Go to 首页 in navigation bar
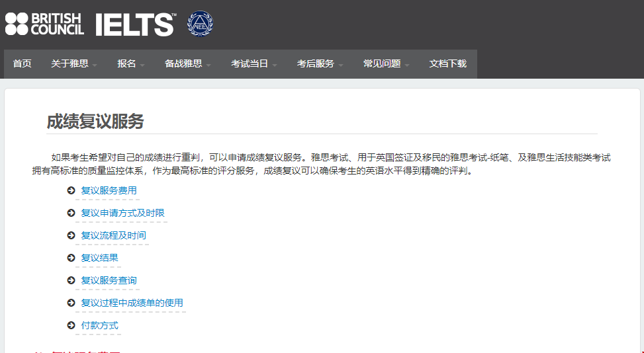644x353 pixels. pyautogui.click(x=23, y=64)
